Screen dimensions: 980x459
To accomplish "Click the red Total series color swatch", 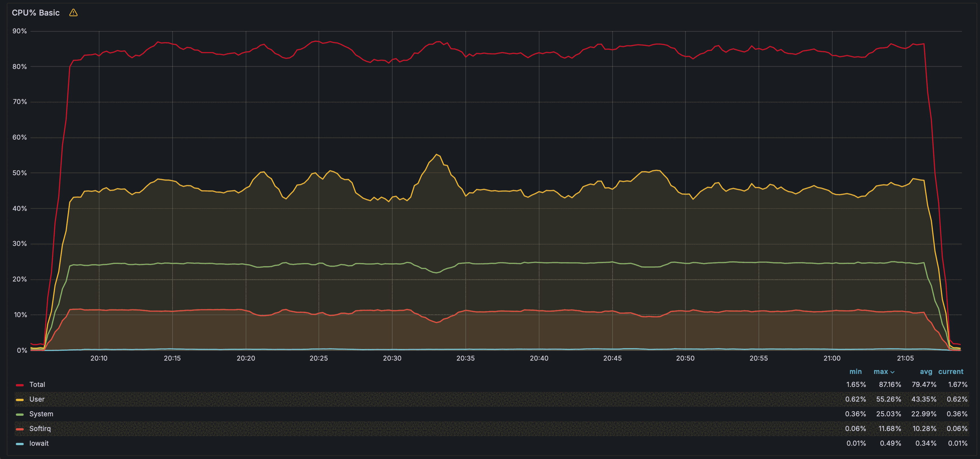I will click(20, 385).
